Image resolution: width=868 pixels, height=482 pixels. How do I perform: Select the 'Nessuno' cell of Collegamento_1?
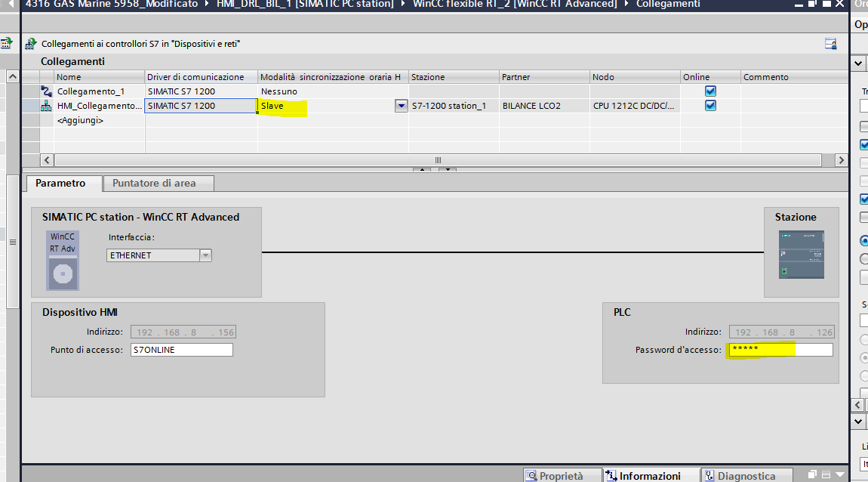(x=333, y=91)
